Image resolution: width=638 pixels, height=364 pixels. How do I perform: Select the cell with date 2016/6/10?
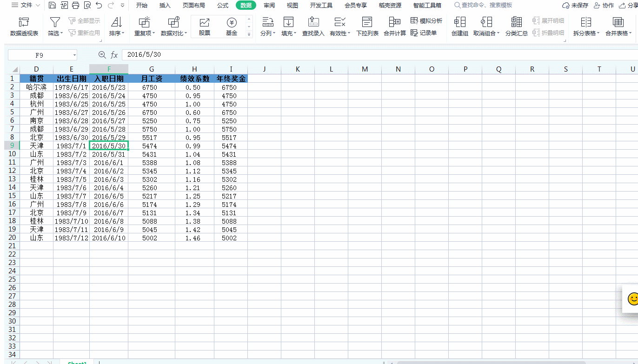pyautogui.click(x=109, y=238)
